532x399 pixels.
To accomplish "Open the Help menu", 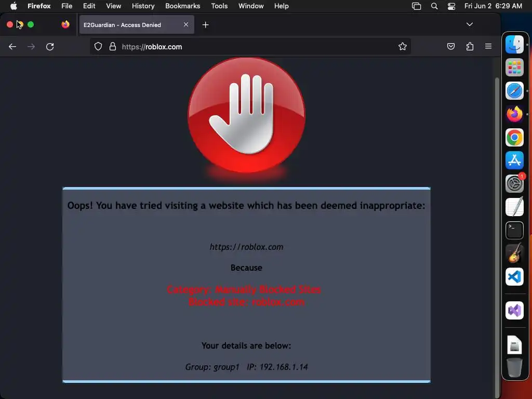I will [281, 6].
